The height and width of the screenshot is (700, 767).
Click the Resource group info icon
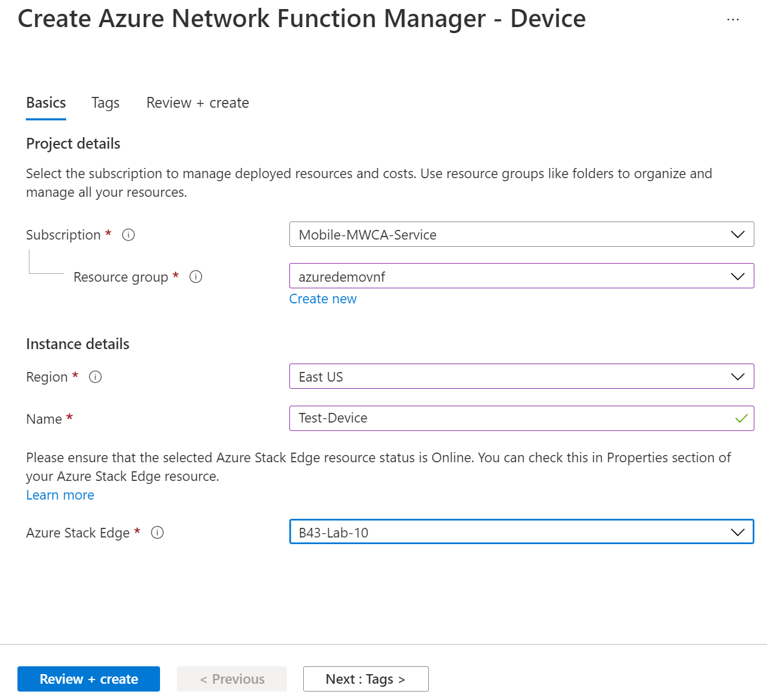coord(196,277)
